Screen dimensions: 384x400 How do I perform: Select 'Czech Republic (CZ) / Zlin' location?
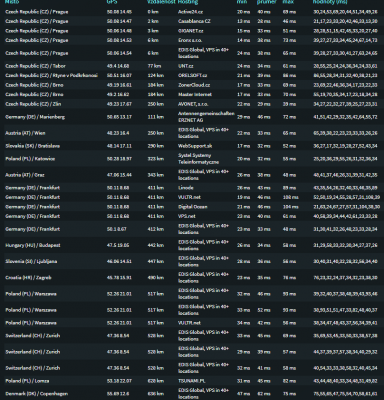pyautogui.click(x=33, y=104)
